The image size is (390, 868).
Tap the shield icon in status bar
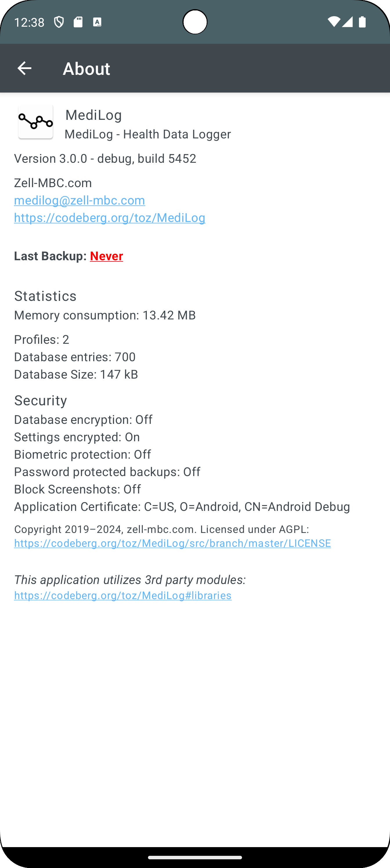point(59,22)
